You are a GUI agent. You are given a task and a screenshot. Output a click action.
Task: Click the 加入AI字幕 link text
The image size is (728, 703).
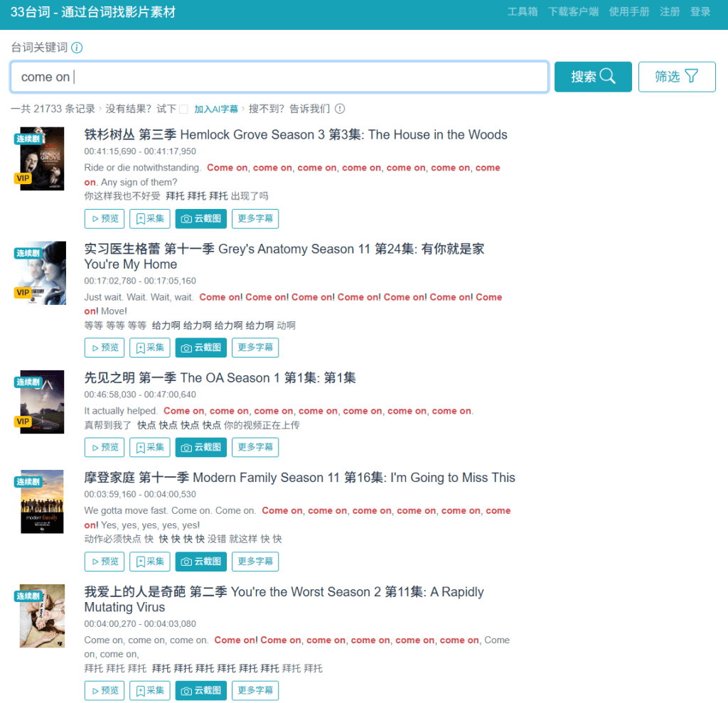[216, 109]
